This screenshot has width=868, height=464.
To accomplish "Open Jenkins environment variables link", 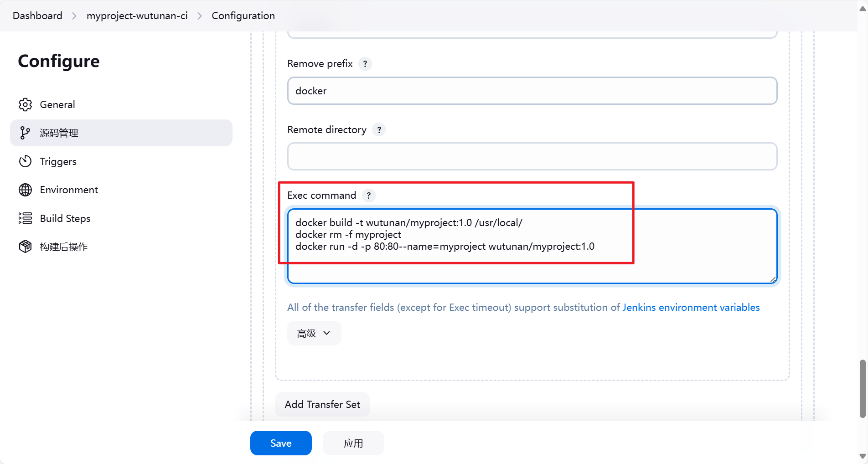I will [x=691, y=308].
